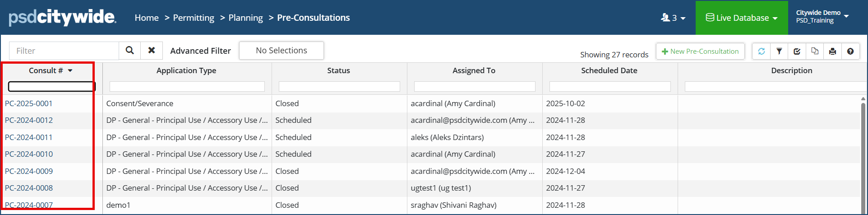This screenshot has width=868, height=215.
Task: Click the checkmark select toolbar icon
Action: [x=797, y=51]
